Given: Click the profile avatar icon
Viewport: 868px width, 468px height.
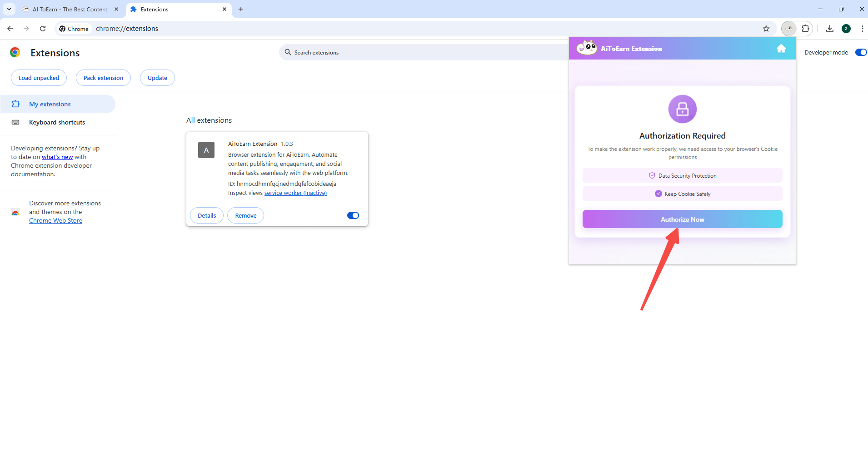Looking at the screenshot, I should click(846, 29).
